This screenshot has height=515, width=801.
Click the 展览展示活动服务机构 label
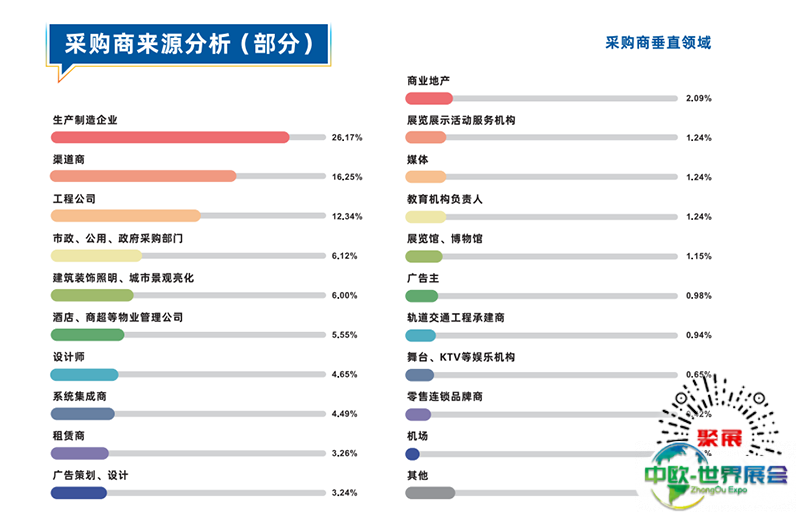pos(460,120)
